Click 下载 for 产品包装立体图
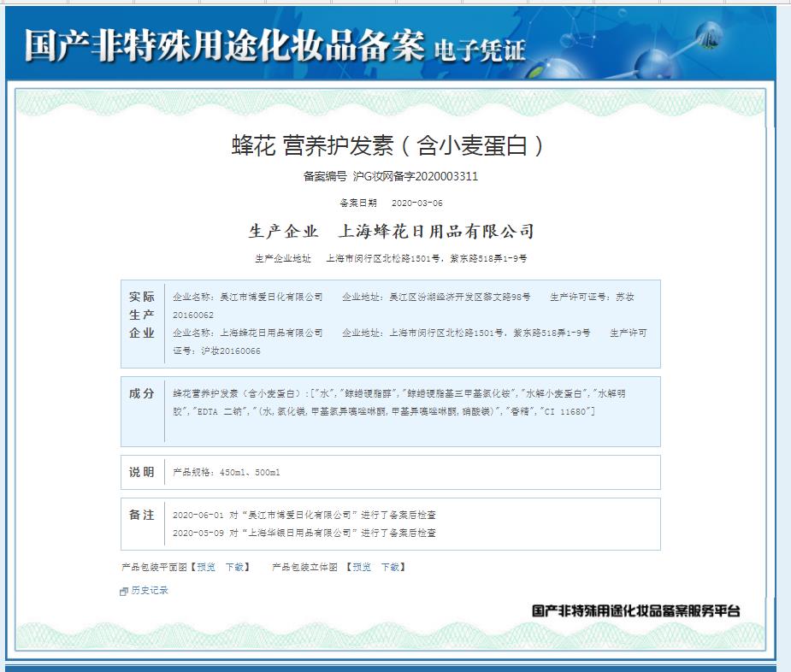 (391, 567)
